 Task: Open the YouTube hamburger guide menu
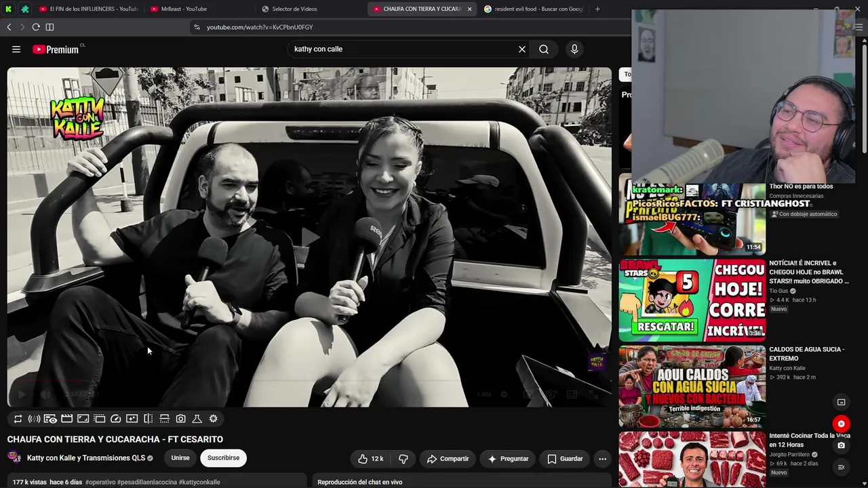[16, 49]
